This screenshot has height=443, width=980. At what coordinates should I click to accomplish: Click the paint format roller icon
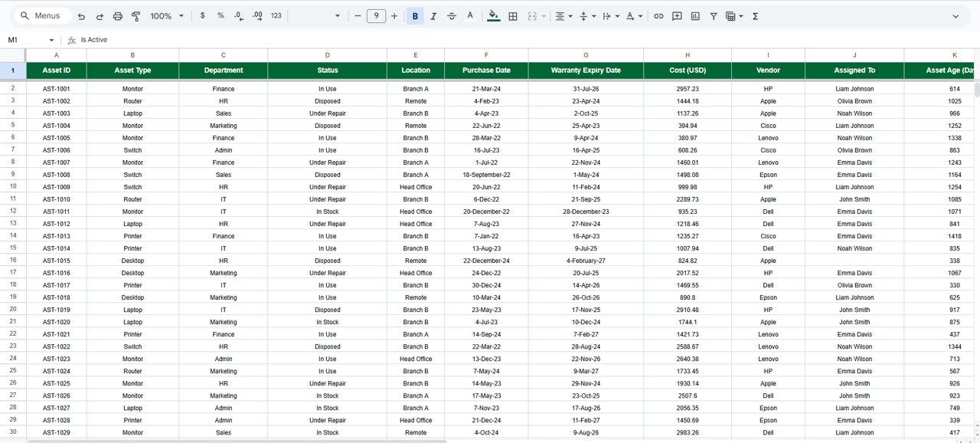136,16
